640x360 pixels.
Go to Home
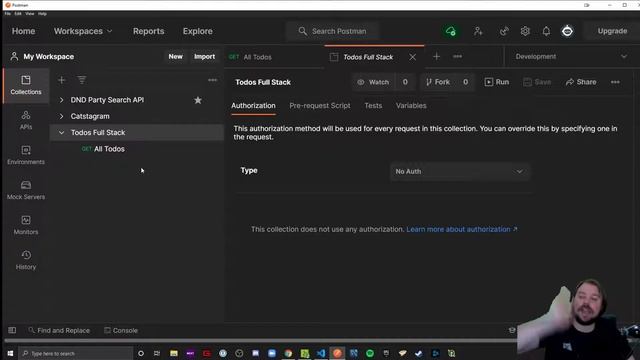click(x=23, y=31)
